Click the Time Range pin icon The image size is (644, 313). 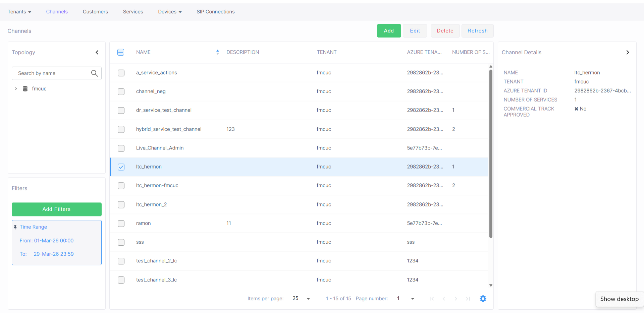[x=15, y=227]
